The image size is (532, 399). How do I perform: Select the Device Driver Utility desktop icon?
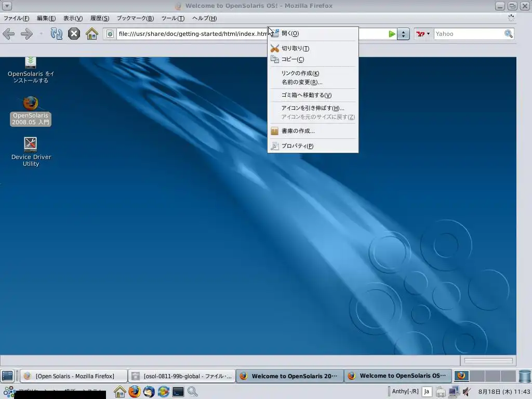tap(31, 152)
